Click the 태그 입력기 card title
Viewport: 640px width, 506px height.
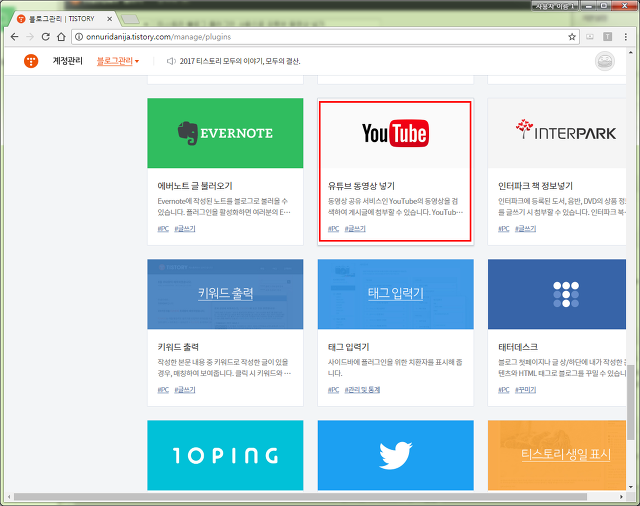point(349,347)
